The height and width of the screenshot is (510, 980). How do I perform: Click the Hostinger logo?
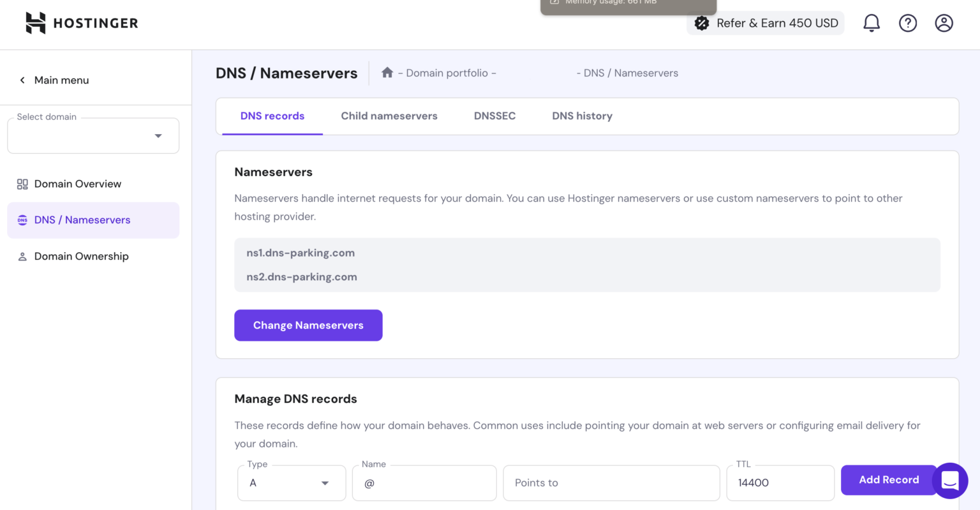point(80,22)
